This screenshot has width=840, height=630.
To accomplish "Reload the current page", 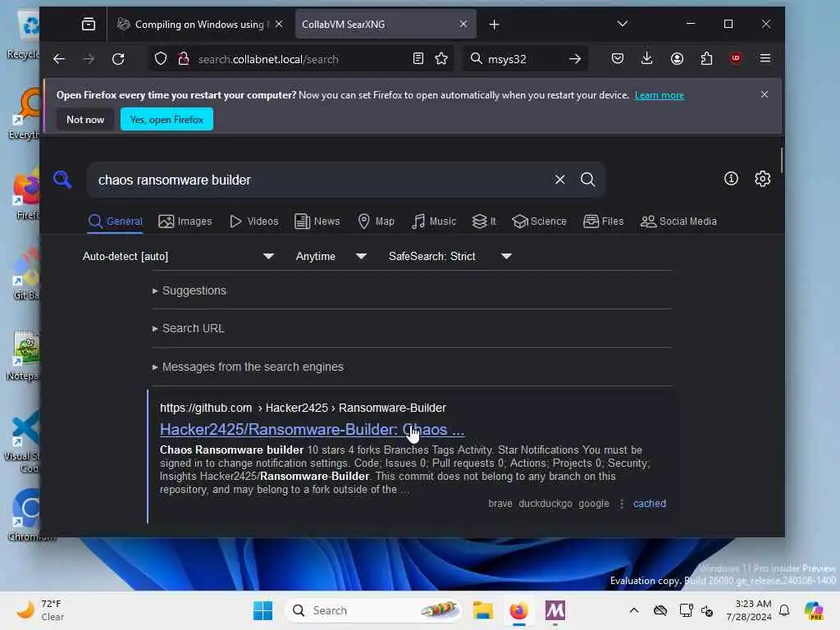I will (x=118, y=59).
